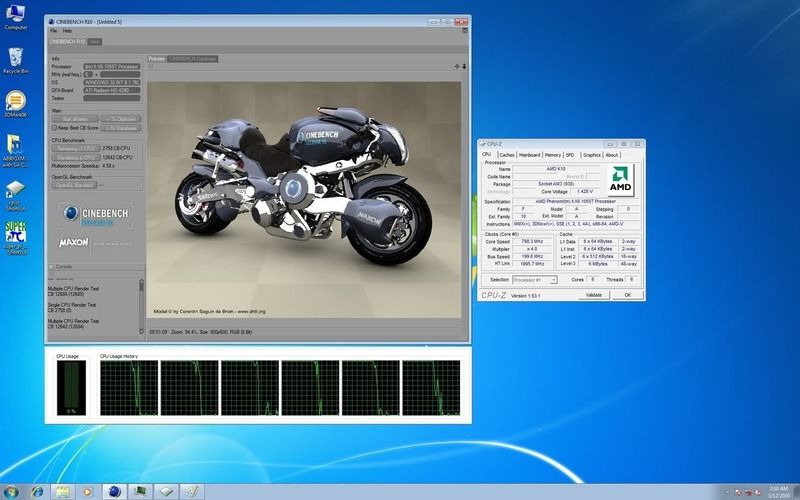Viewport: 800px width, 500px height.
Task: Open the Windows Start menu orb
Action: [x=10, y=492]
